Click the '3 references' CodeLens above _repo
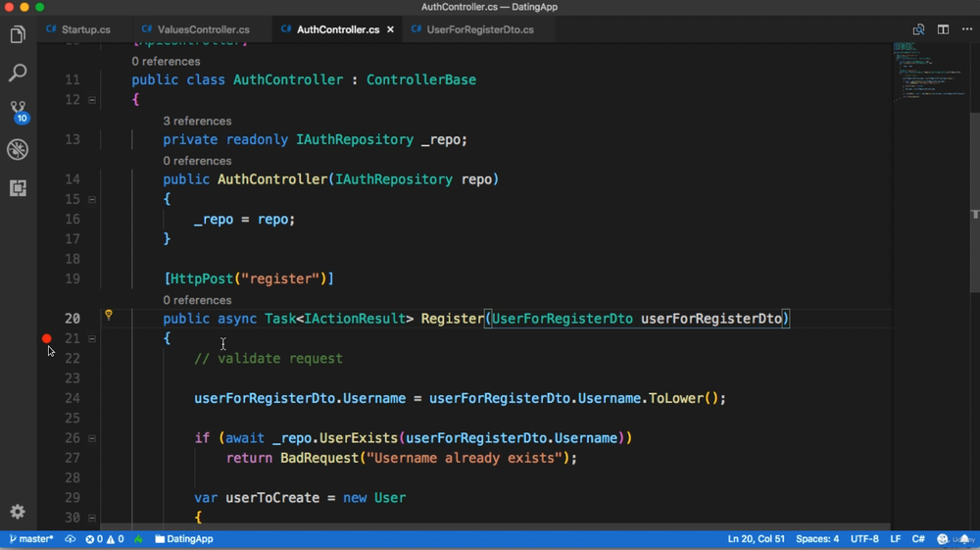This screenshot has height=550, width=980. pyautogui.click(x=197, y=122)
